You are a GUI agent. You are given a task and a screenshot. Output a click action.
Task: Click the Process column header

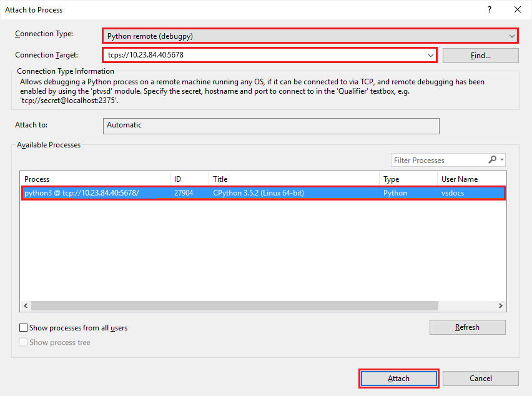[94, 179]
